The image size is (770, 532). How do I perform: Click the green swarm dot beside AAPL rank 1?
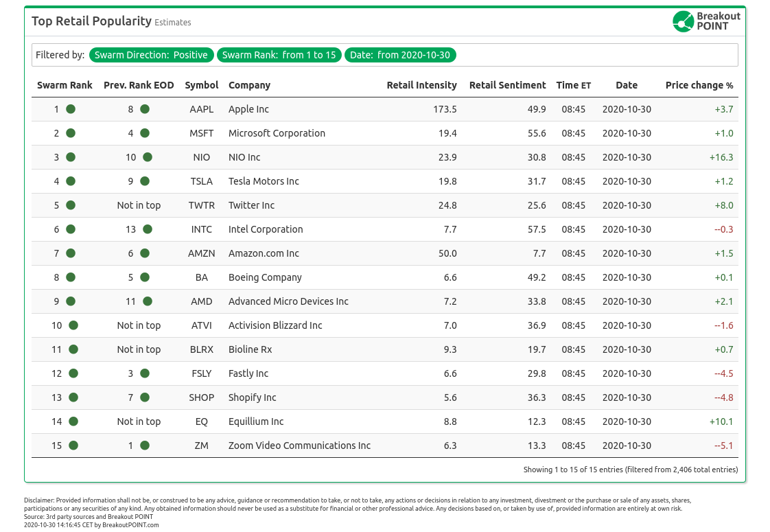(x=71, y=109)
